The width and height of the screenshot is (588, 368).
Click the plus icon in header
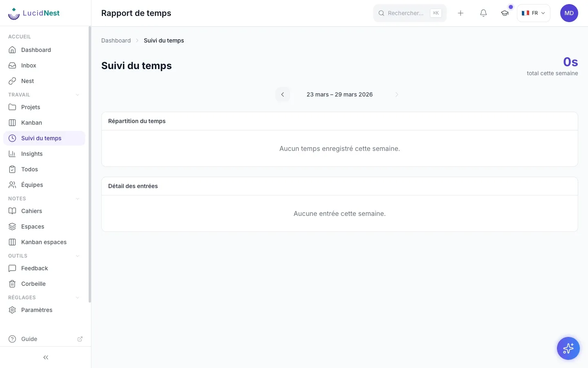tap(461, 13)
